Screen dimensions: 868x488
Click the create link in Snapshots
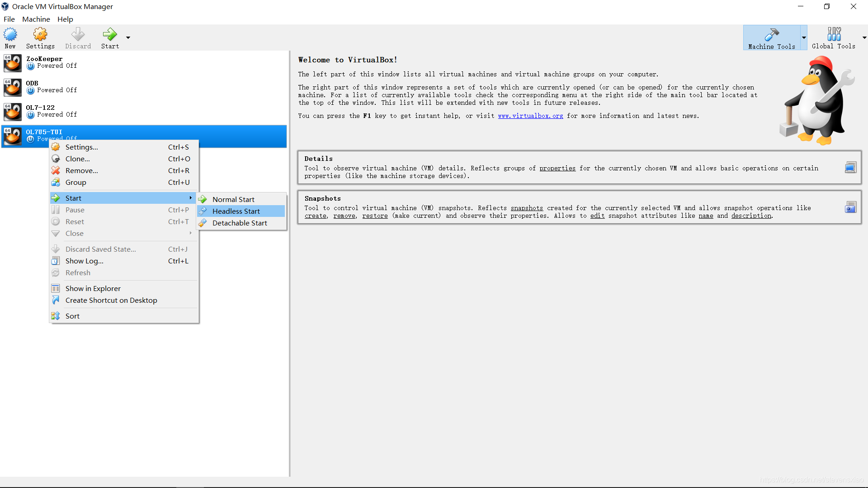315,216
